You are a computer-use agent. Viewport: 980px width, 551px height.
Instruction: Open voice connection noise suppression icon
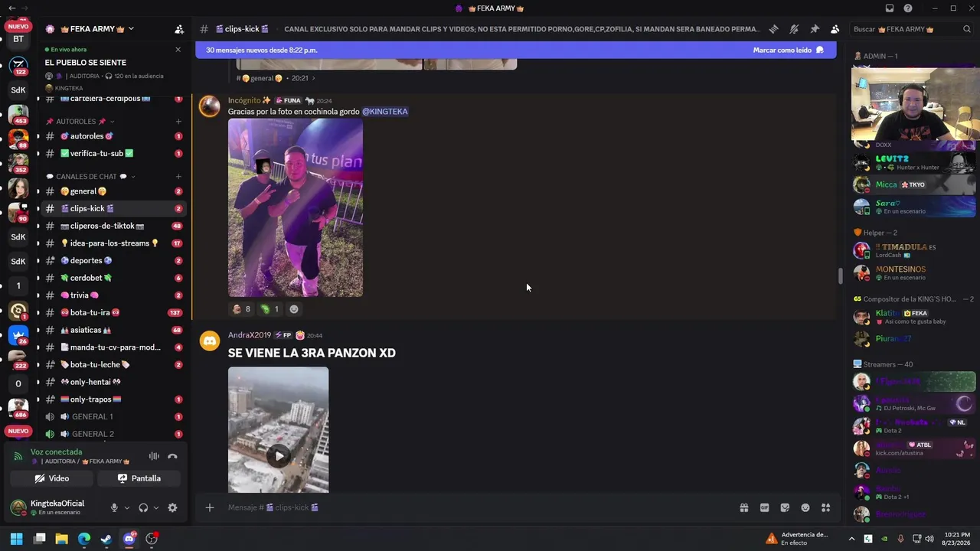pyautogui.click(x=154, y=456)
